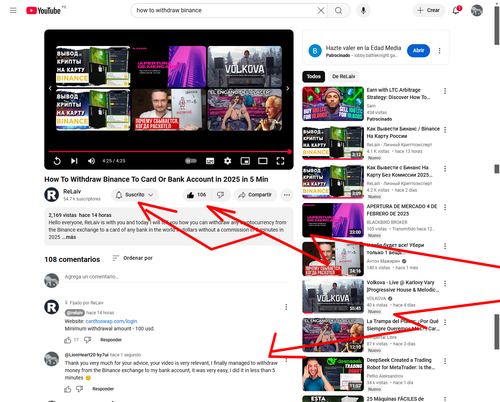500x402 pixels.
Task: Open commenter LionHeart avatar
Action: point(52,359)
